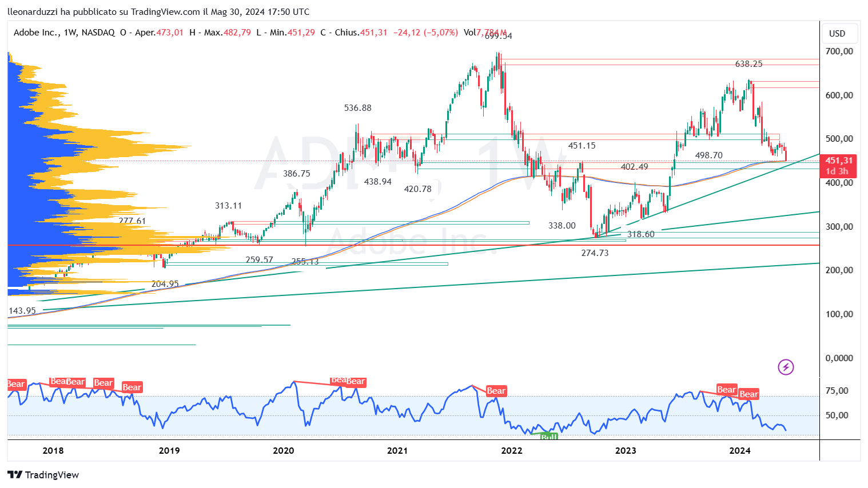Viewport: 868px width, 488px height.
Task: Click the 313.11 price annotation
Action: (228, 206)
